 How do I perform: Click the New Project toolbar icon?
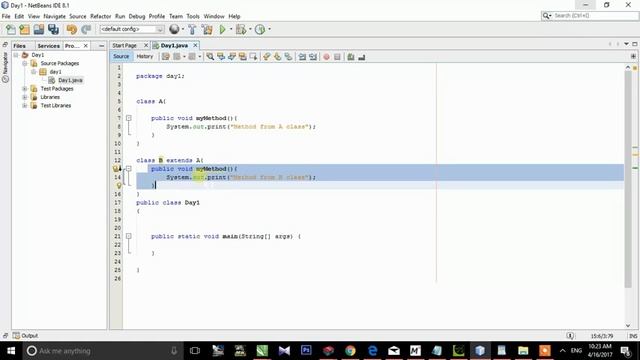click(24, 29)
